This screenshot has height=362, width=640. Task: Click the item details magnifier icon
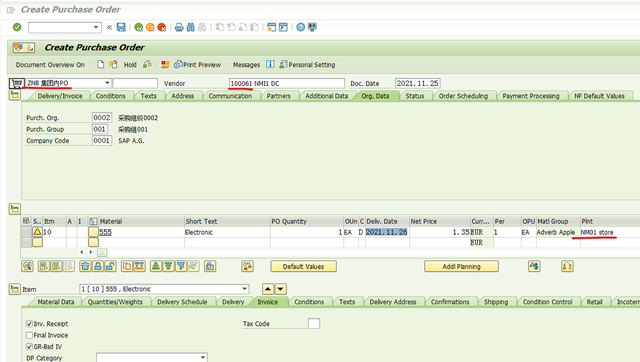pyautogui.click(x=27, y=267)
